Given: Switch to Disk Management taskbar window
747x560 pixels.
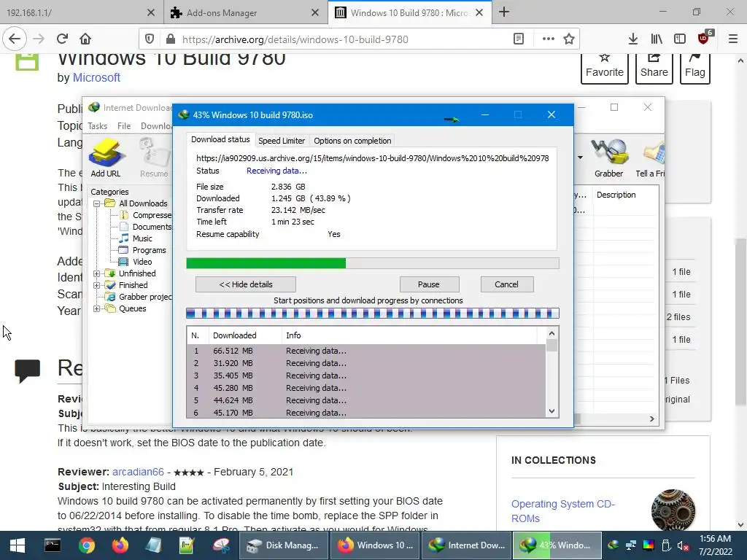Looking at the screenshot, I should [x=284, y=545].
